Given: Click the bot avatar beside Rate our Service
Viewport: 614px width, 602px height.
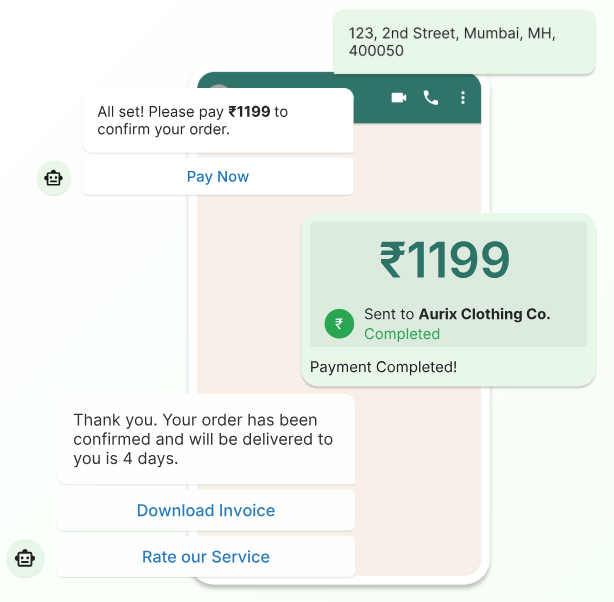Looking at the screenshot, I should tap(25, 558).
